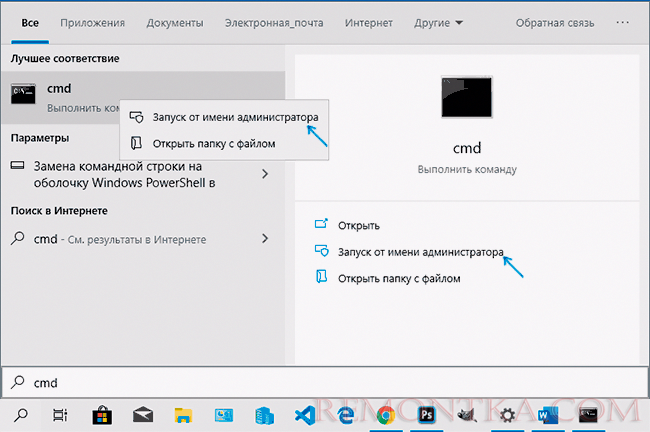Click Обратная связь feedback link
The width and height of the screenshot is (650, 432).
pyautogui.click(x=556, y=21)
